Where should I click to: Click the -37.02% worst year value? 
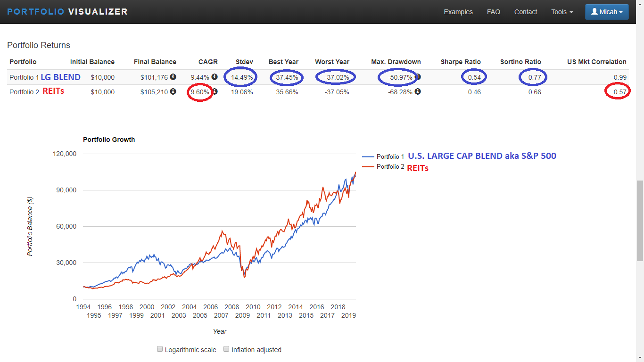click(337, 77)
